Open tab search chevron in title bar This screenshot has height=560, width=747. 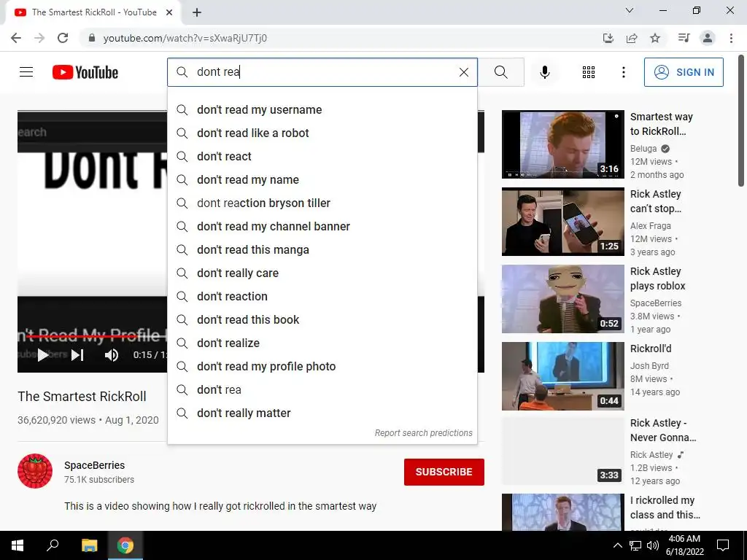point(630,10)
